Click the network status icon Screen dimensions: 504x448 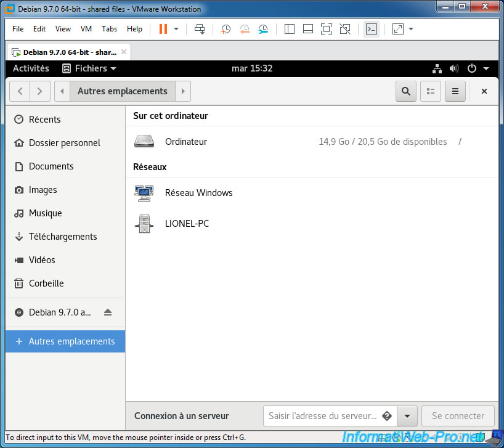(437, 68)
